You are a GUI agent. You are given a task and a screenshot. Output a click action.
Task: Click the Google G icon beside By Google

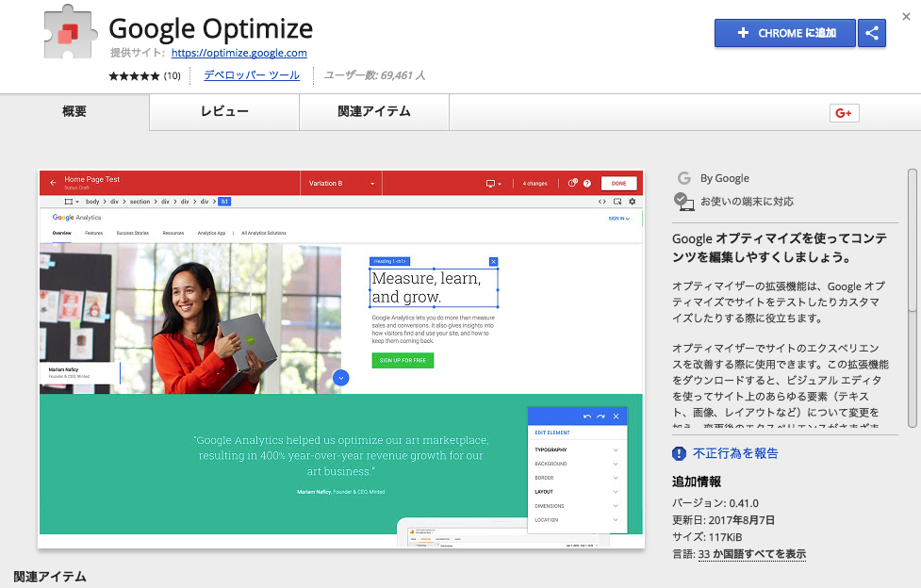684,178
